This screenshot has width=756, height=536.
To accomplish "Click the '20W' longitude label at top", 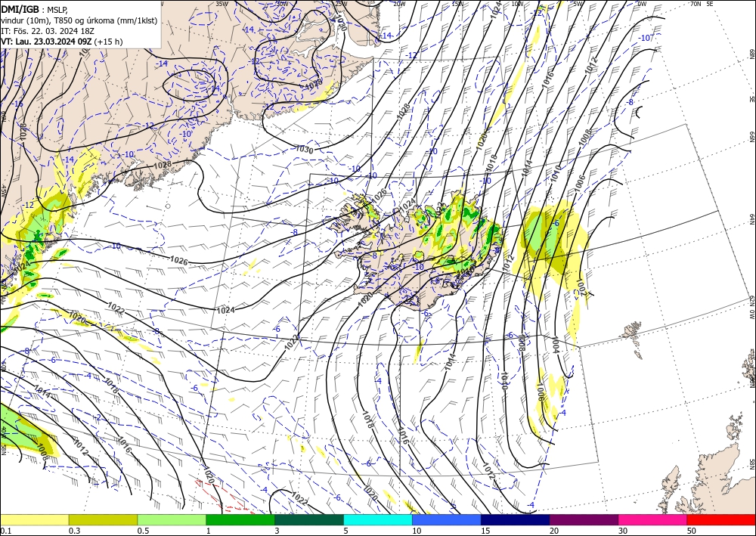I will [x=398, y=3].
